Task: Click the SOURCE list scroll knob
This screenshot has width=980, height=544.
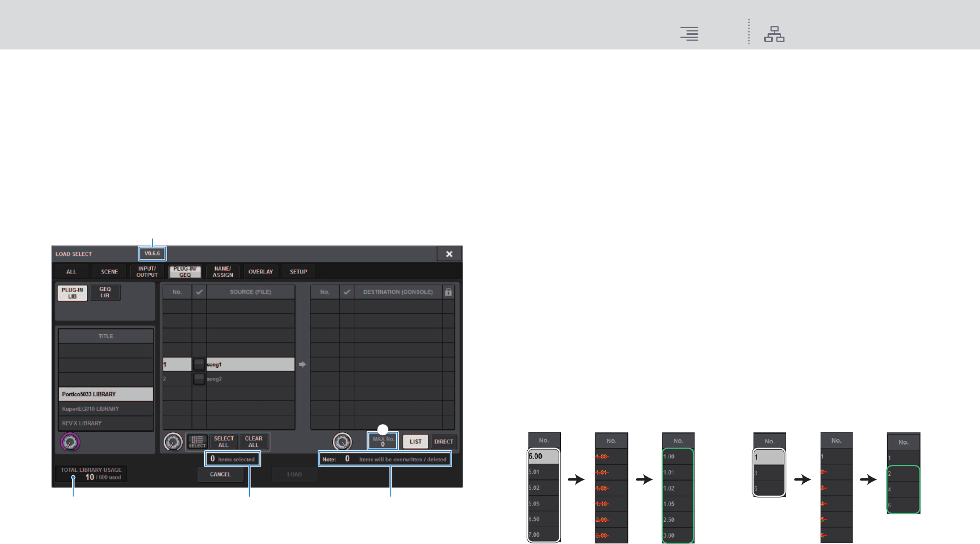Action: tap(173, 442)
